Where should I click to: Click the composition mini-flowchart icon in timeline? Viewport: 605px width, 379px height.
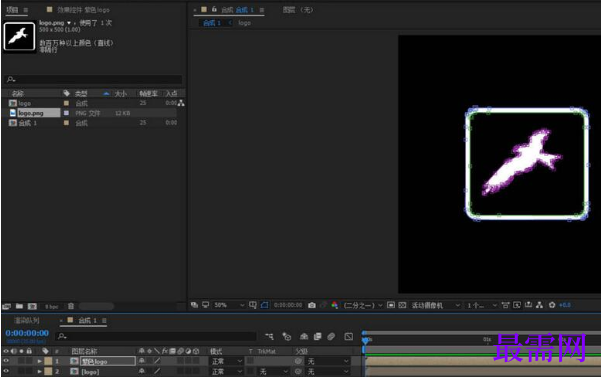point(269,337)
